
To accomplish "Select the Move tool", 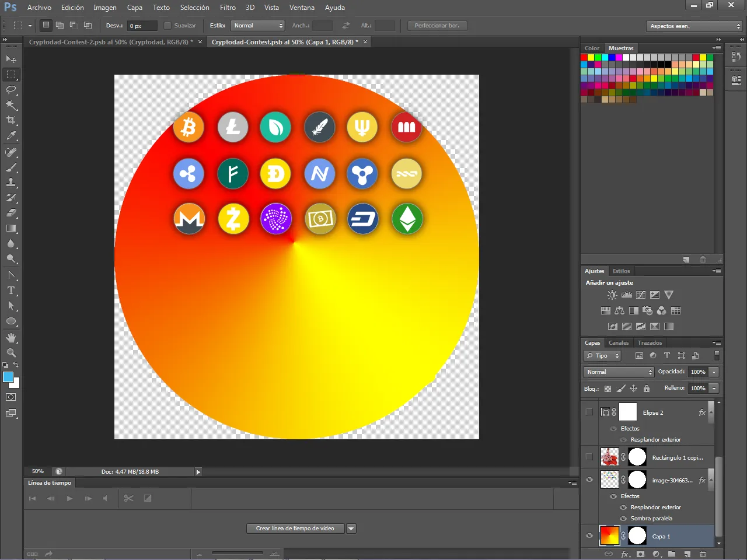I will [11, 60].
